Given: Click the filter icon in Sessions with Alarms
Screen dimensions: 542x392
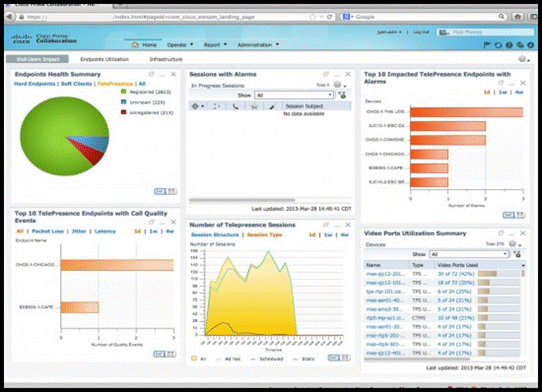Looking at the screenshot, I should pyautogui.click(x=341, y=94).
